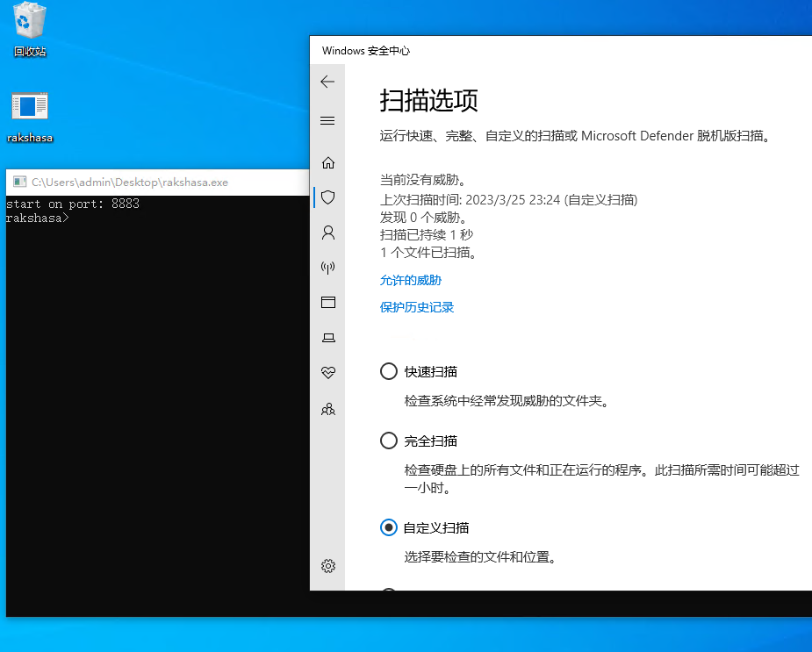Open Firewall & network protection antenna icon
The height and width of the screenshot is (652, 812).
(327, 268)
